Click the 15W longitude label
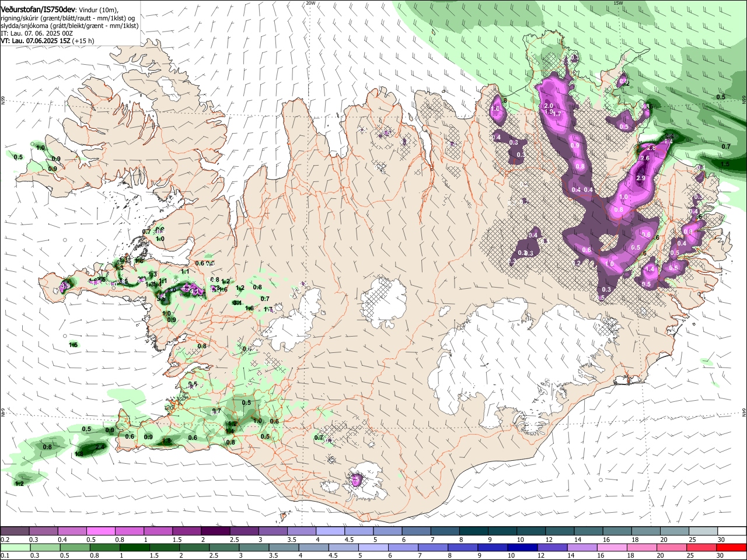This screenshot has height=560, width=747. coord(618,3)
